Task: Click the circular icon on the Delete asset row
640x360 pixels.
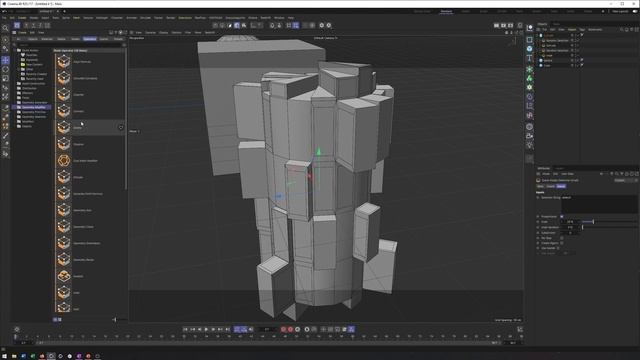Action: tap(121, 127)
